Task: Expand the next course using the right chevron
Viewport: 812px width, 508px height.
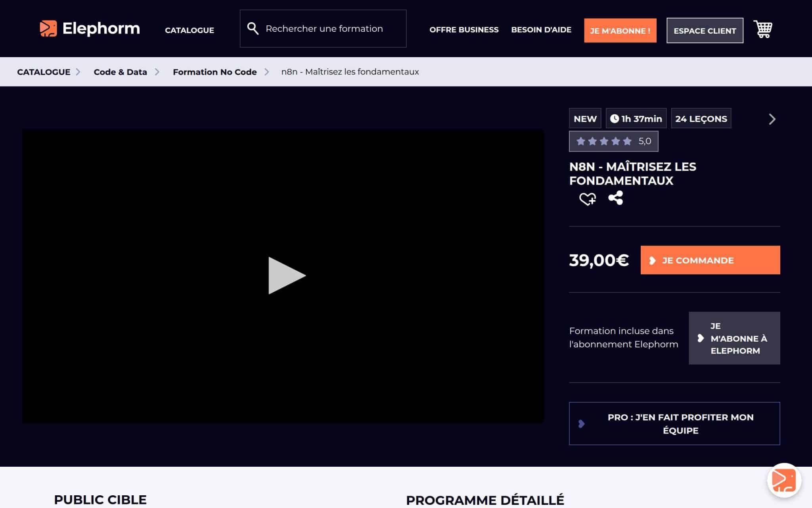Action: pyautogui.click(x=772, y=119)
